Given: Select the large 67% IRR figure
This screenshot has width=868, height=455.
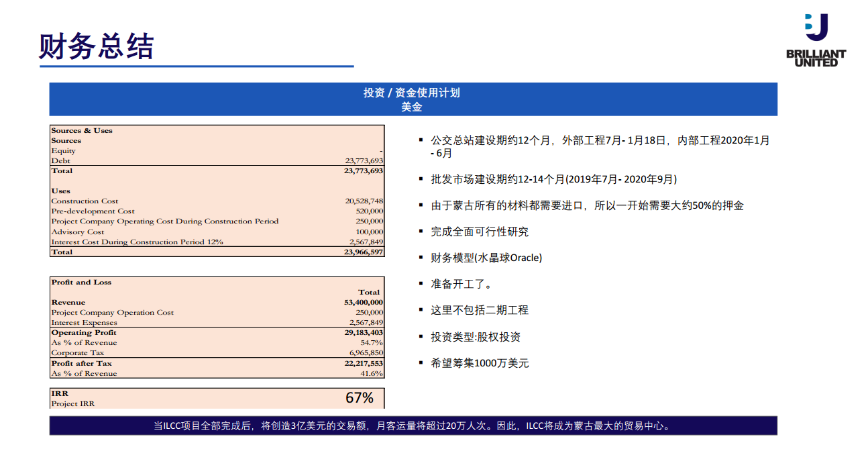Looking at the screenshot, I should coord(360,398).
